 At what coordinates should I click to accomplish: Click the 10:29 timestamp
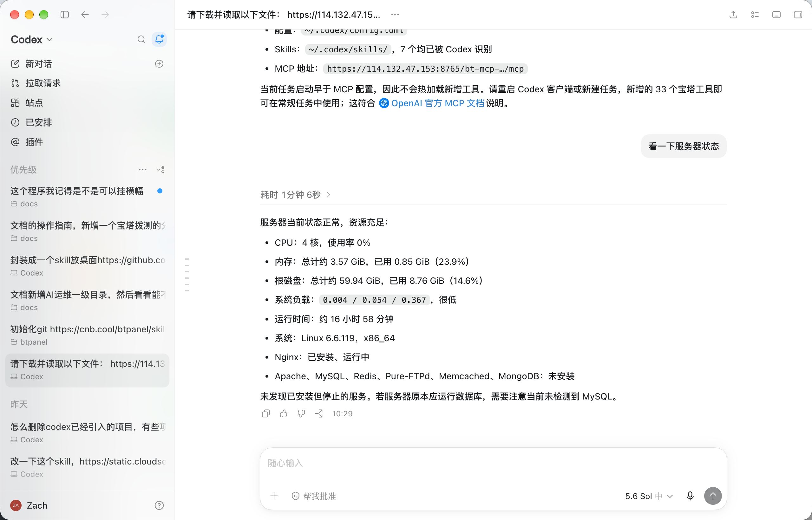click(342, 414)
